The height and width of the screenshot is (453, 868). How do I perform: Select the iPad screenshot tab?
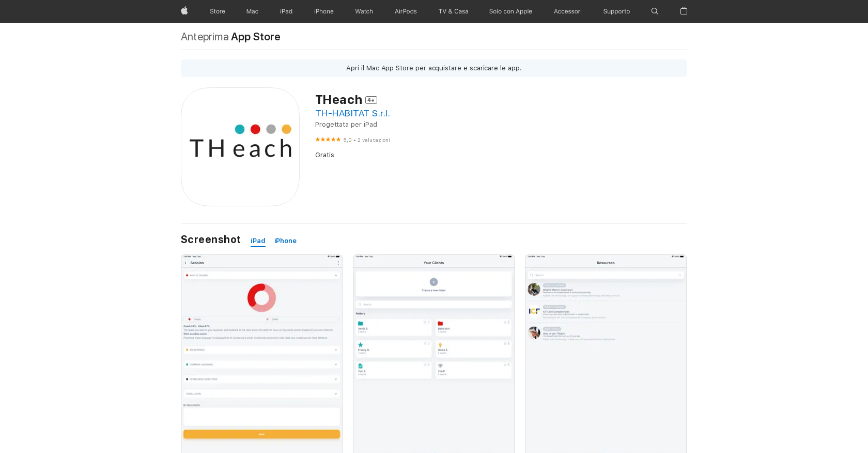[258, 241]
